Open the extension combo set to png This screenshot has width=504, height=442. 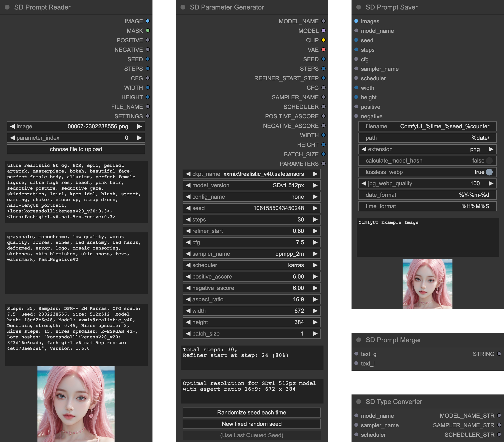pos(427,149)
